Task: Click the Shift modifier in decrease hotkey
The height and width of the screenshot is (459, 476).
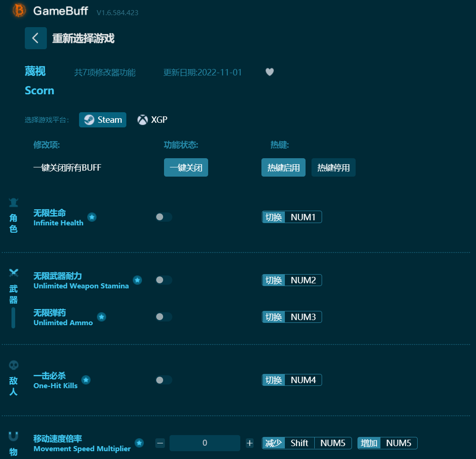Action: [299, 443]
